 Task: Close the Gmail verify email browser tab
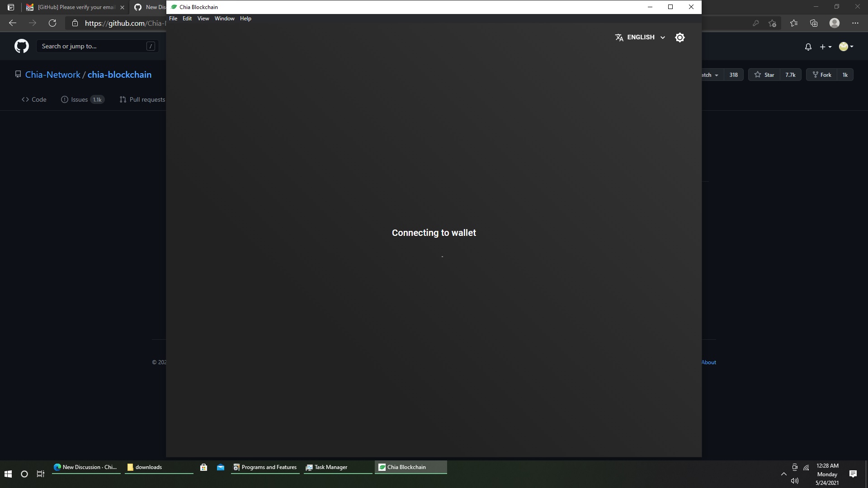(x=122, y=7)
